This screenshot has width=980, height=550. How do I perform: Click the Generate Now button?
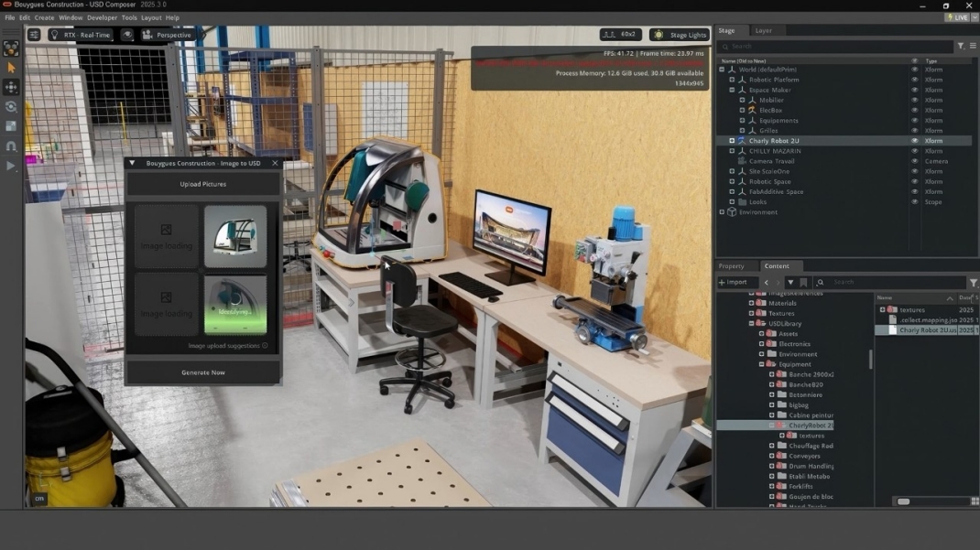click(202, 372)
